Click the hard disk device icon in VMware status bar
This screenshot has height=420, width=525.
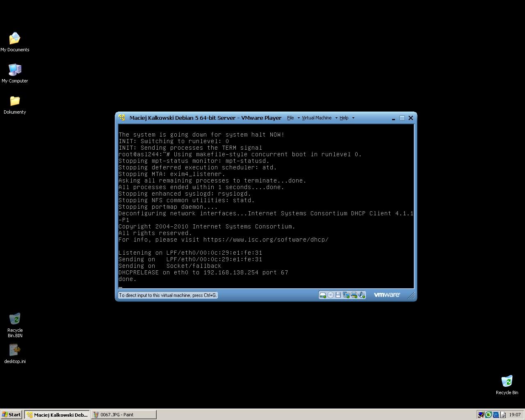[x=323, y=295]
